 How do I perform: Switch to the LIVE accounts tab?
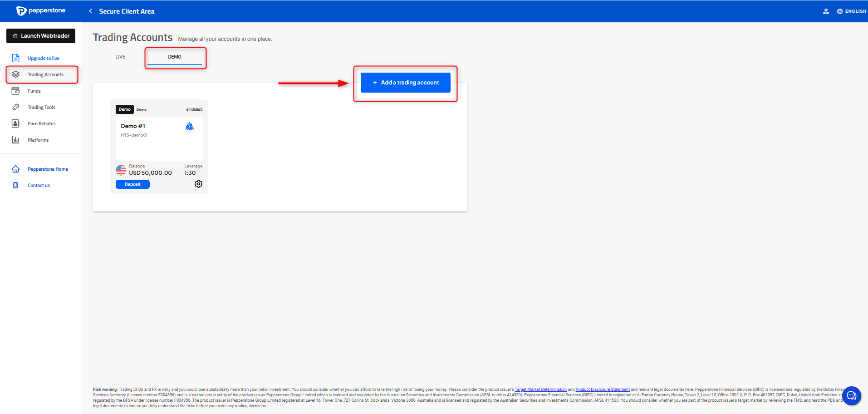click(120, 57)
